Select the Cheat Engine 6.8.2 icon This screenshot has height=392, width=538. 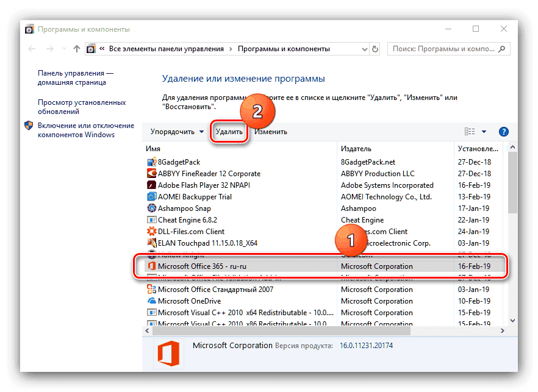(x=152, y=220)
